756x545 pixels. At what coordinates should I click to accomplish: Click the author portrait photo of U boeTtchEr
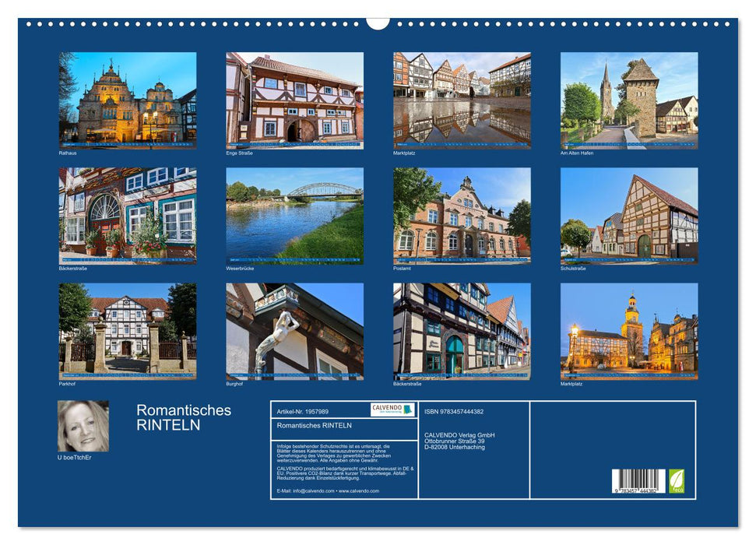[83, 424]
